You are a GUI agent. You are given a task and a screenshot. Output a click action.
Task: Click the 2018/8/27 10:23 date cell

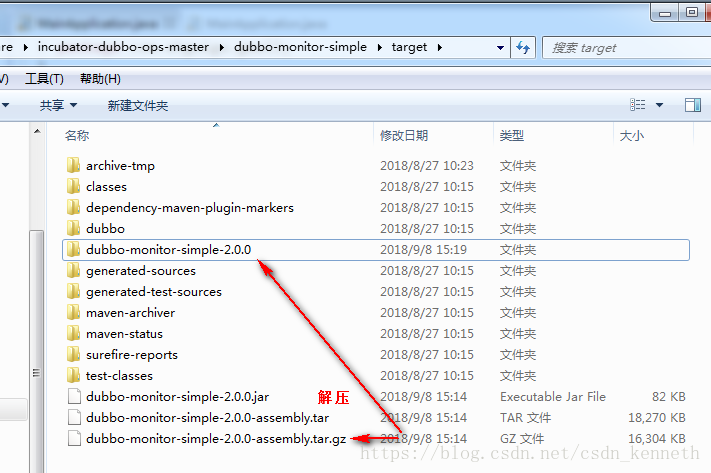[427, 166]
